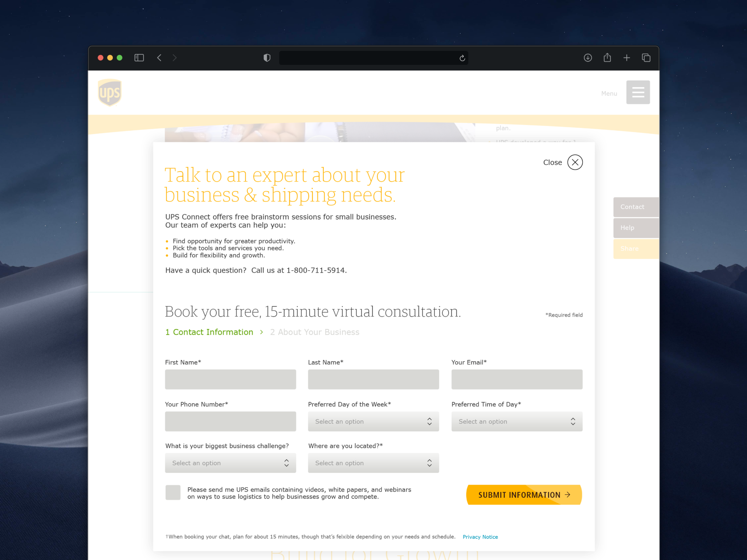Image resolution: width=747 pixels, height=560 pixels.
Task: Toggle the Safari sidebar icon
Action: (x=139, y=58)
